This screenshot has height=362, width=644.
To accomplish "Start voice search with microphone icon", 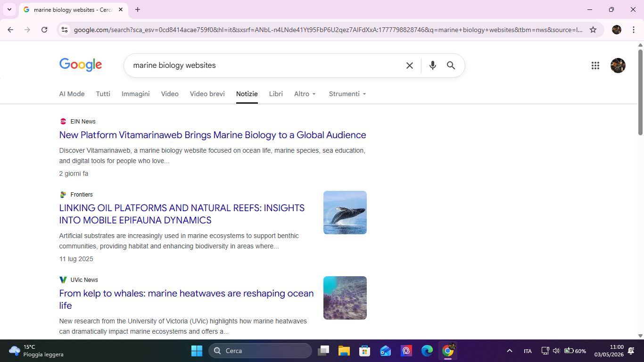I will tap(432, 66).
